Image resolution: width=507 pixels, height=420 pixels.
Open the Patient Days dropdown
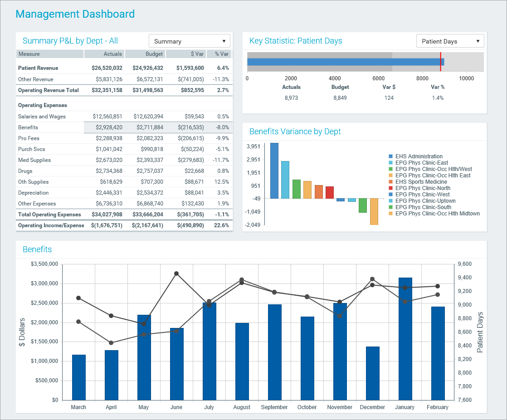[x=450, y=41]
